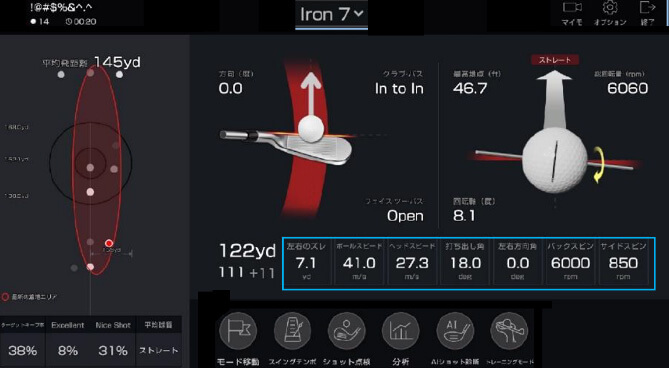Open マイモ video camera icon
669x368 pixels.
point(572,8)
